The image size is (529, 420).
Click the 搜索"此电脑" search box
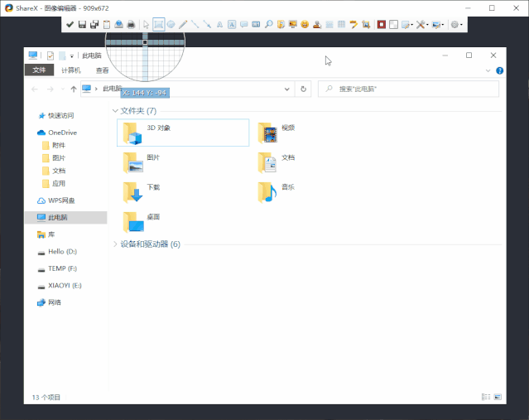pos(409,89)
